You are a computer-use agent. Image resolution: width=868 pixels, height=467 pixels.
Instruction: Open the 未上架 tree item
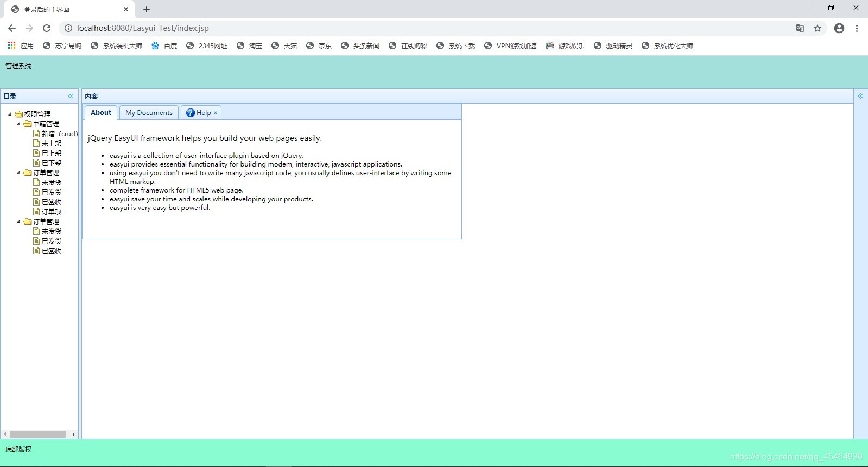(52, 143)
